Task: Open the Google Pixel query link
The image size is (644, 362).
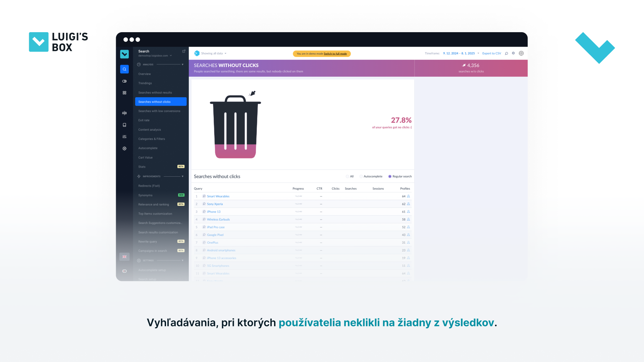Action: (x=215, y=235)
